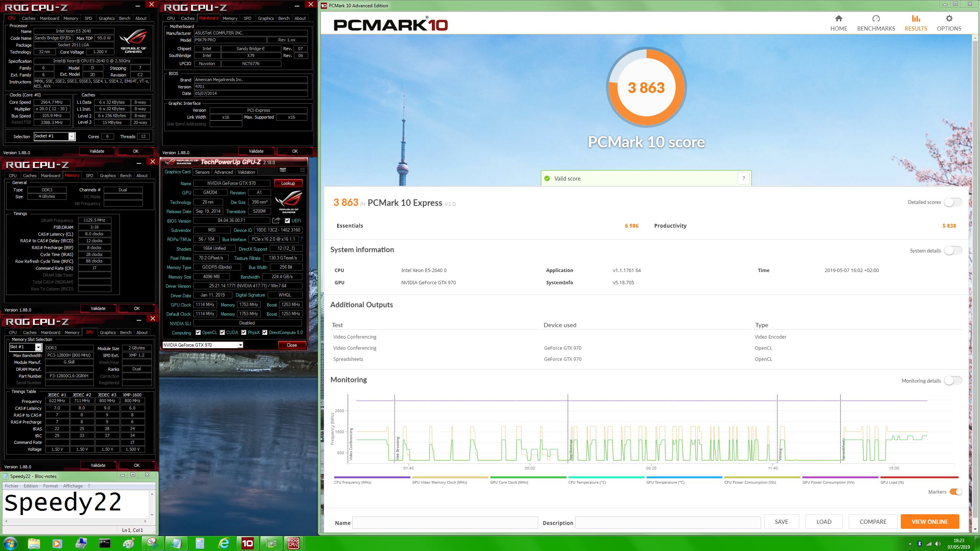Switch to the GPU-Z taskbar icon
Screen dimensions: 980x551
pyautogui.click(x=271, y=543)
